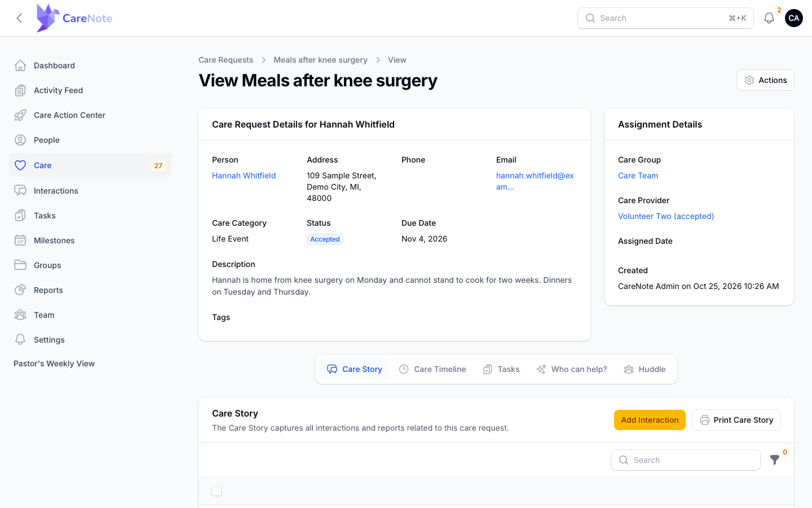812x508 pixels.
Task: Open the CareNote logo home
Action: pos(74,18)
